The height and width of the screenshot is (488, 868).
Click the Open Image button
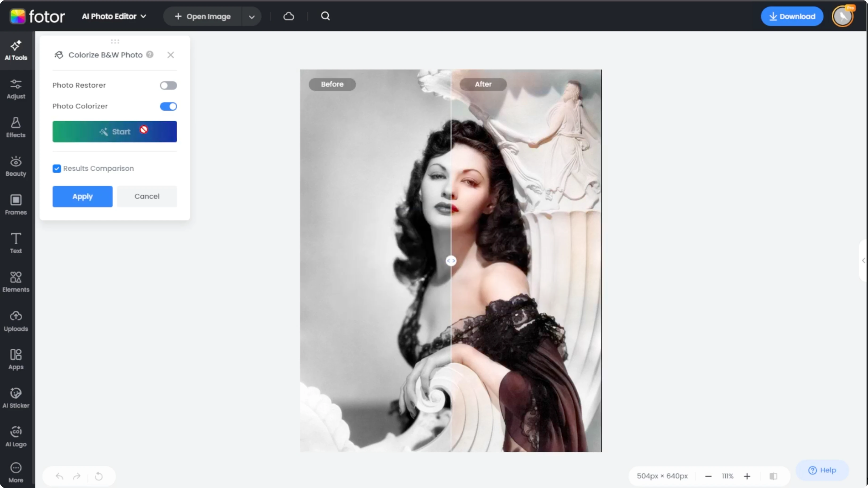coord(203,17)
